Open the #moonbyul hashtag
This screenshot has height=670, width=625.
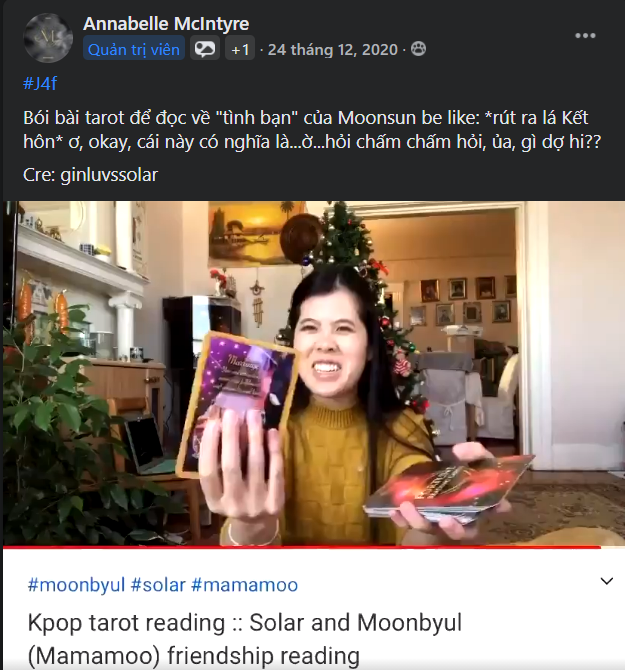click(76, 585)
